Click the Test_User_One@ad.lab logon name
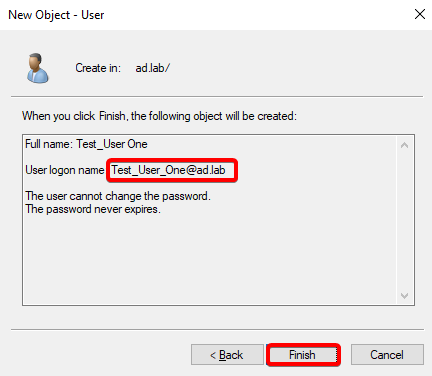 click(168, 170)
